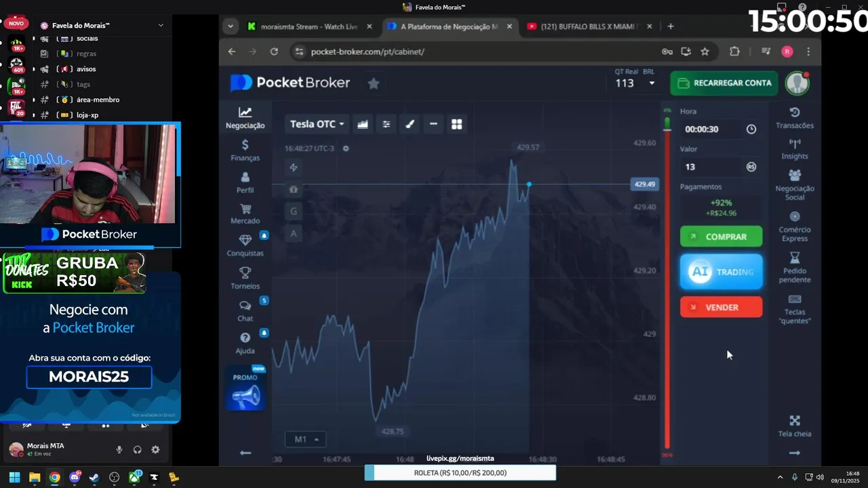The image size is (868, 488).
Task: Click the dash line tool button
Action: [433, 124]
